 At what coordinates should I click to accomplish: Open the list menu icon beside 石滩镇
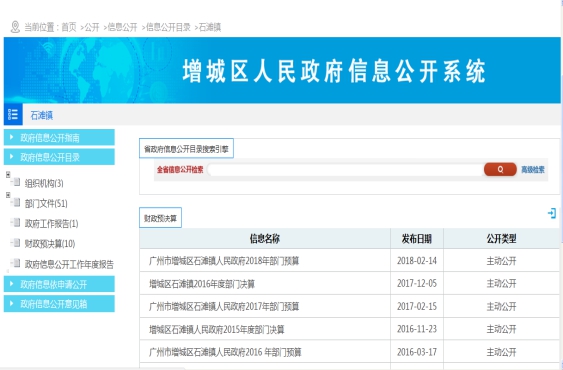point(13,115)
